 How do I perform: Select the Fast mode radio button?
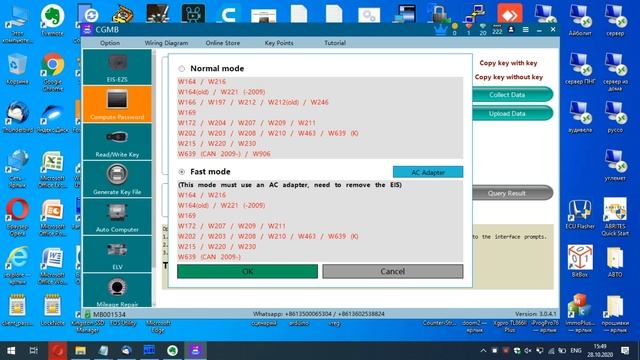(182, 172)
